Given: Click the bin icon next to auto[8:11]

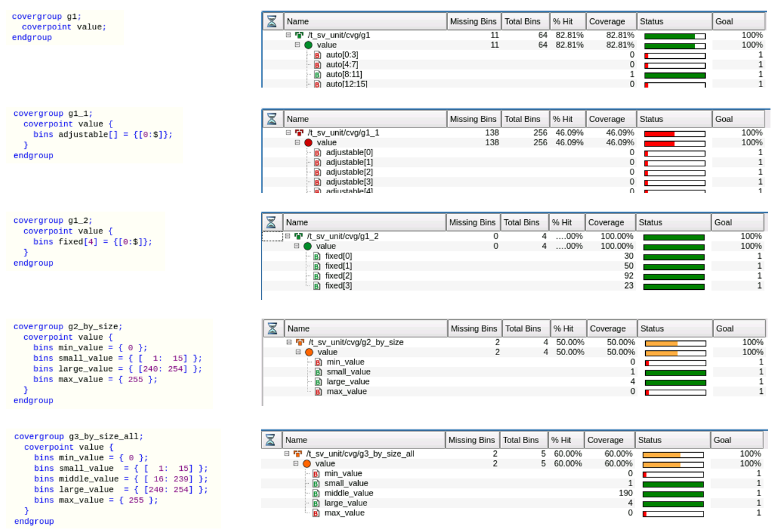Looking at the screenshot, I should (318, 75).
